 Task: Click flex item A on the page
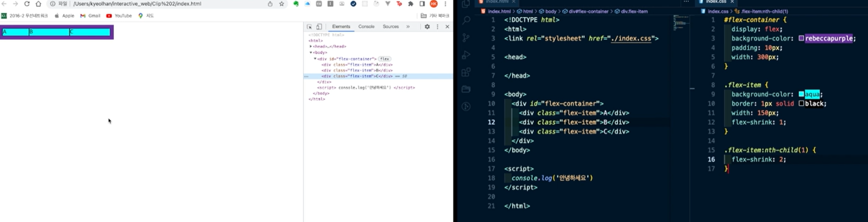(16, 32)
